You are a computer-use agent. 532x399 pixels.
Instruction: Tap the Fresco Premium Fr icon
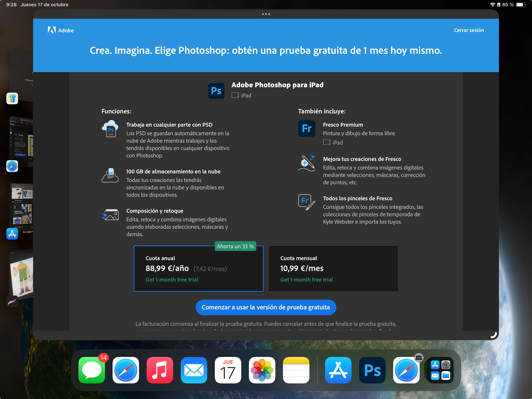click(306, 129)
